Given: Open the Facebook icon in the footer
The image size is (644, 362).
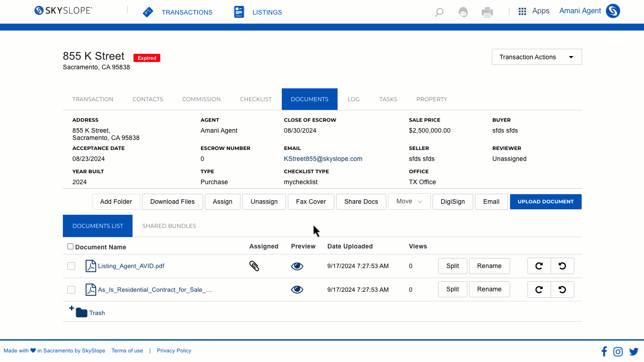Looking at the screenshot, I should (604, 351).
